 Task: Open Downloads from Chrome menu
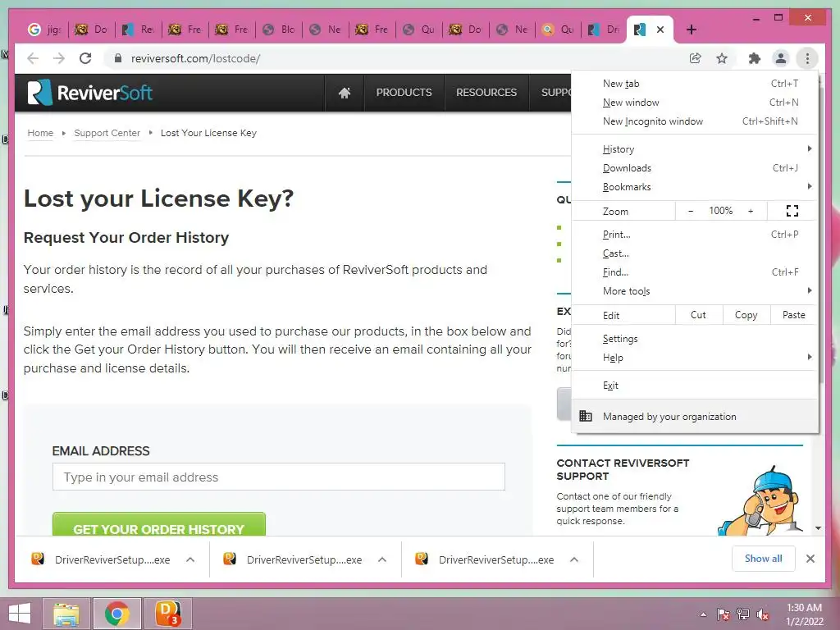click(695, 168)
